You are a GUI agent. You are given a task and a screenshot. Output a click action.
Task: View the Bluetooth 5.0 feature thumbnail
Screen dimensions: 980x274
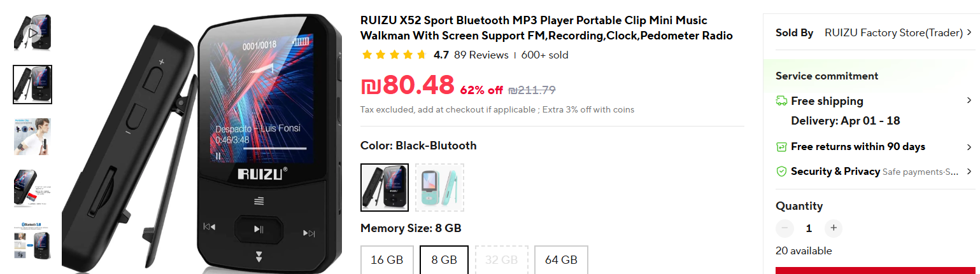[32, 240]
